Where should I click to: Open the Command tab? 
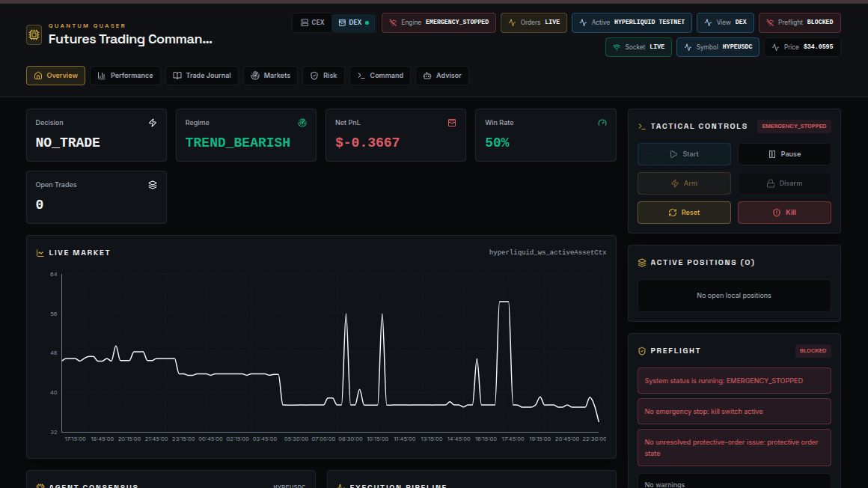(x=380, y=76)
